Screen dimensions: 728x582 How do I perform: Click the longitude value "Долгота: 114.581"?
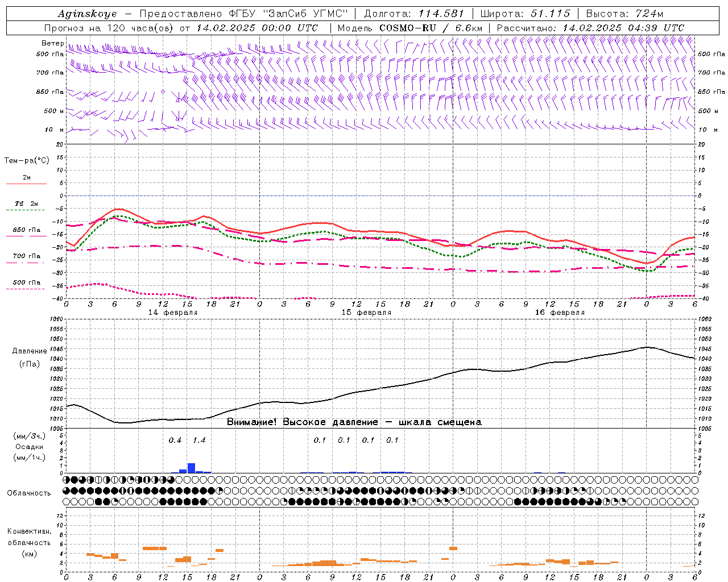point(414,14)
